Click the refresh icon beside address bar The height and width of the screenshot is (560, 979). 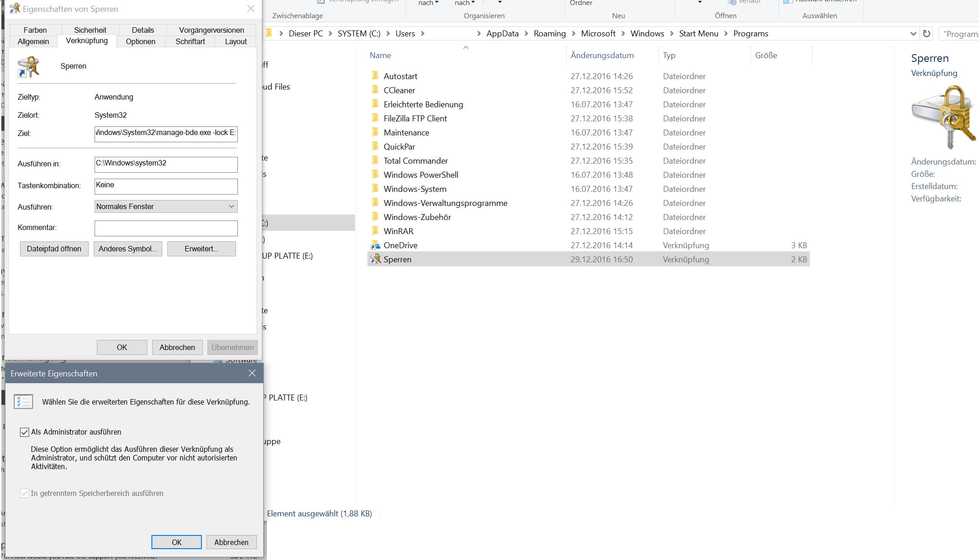pyautogui.click(x=926, y=34)
